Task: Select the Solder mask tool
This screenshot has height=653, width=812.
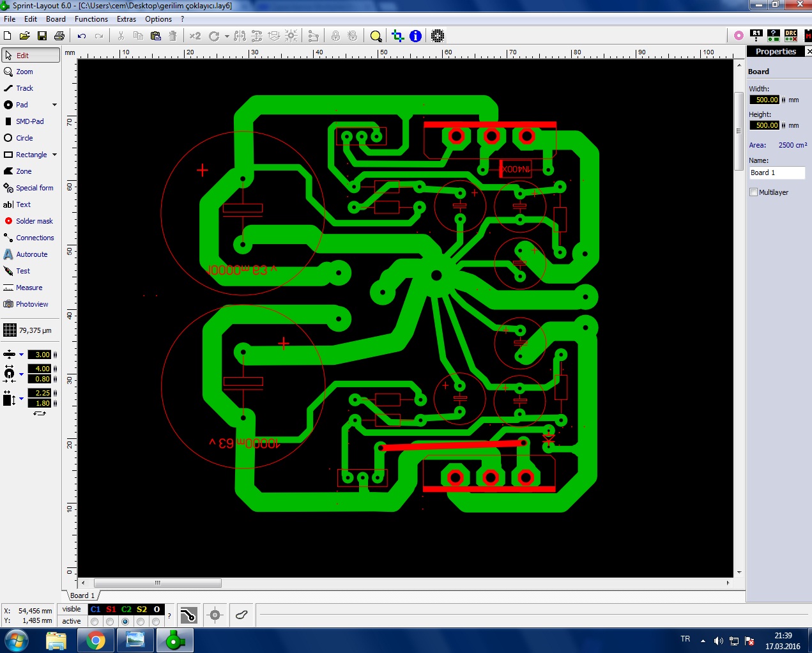Action: 34,221
